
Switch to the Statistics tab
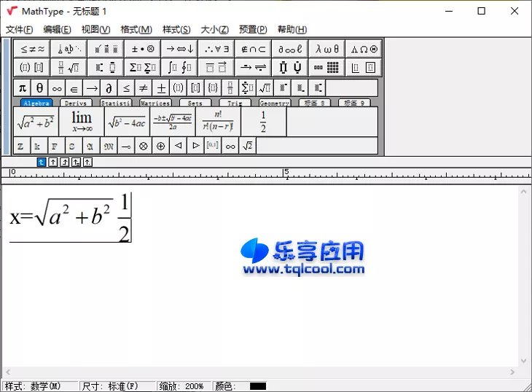[116, 103]
